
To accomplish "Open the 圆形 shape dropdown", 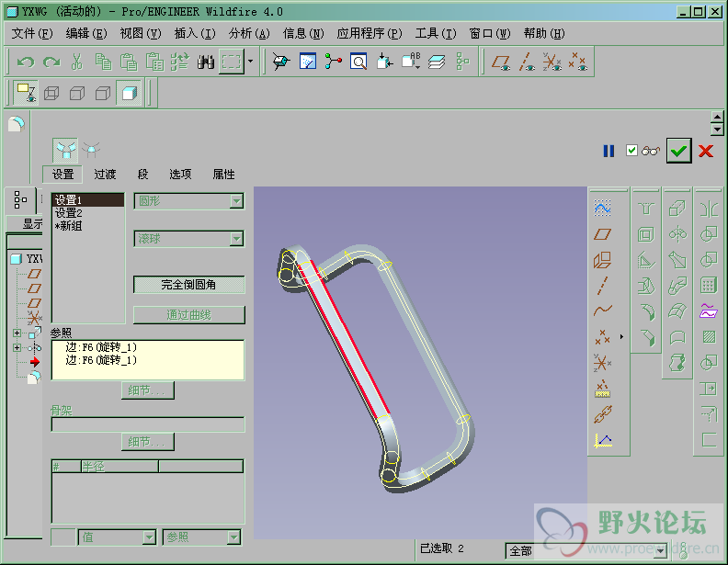I will click(237, 201).
